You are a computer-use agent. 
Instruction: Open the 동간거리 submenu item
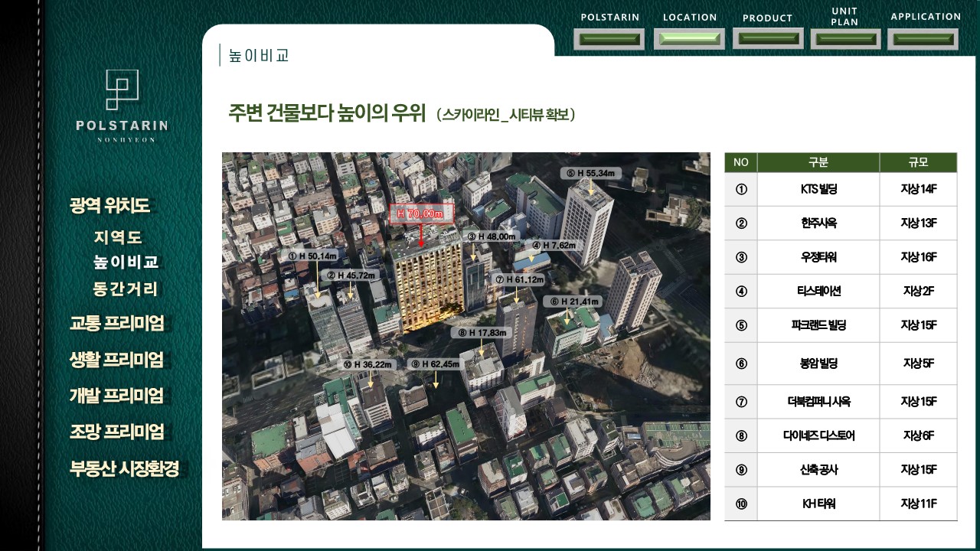(126, 289)
